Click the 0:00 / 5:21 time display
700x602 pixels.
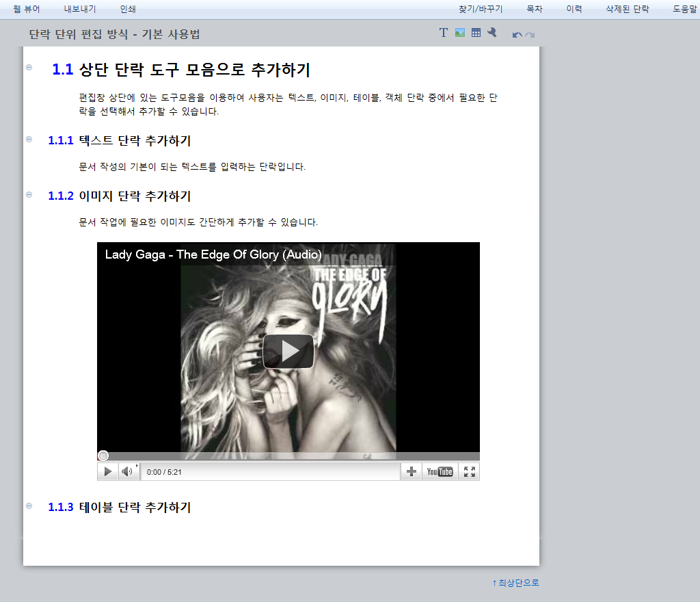[x=164, y=472]
